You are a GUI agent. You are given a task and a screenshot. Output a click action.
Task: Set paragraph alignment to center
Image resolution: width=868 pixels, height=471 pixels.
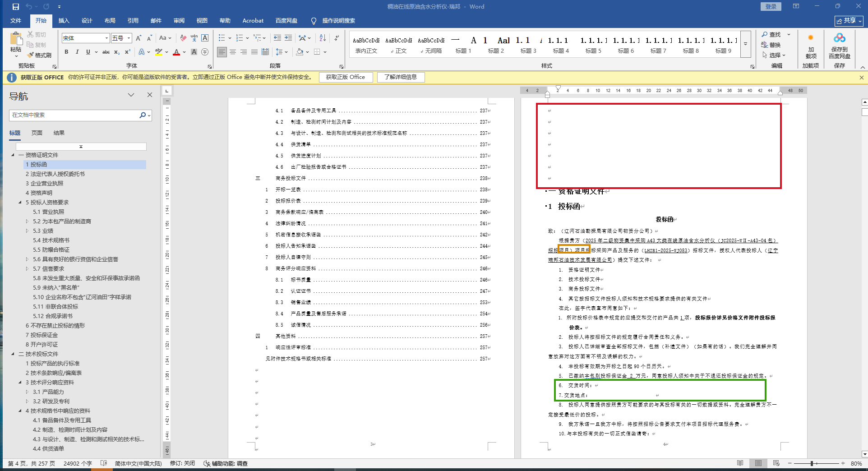pos(233,52)
